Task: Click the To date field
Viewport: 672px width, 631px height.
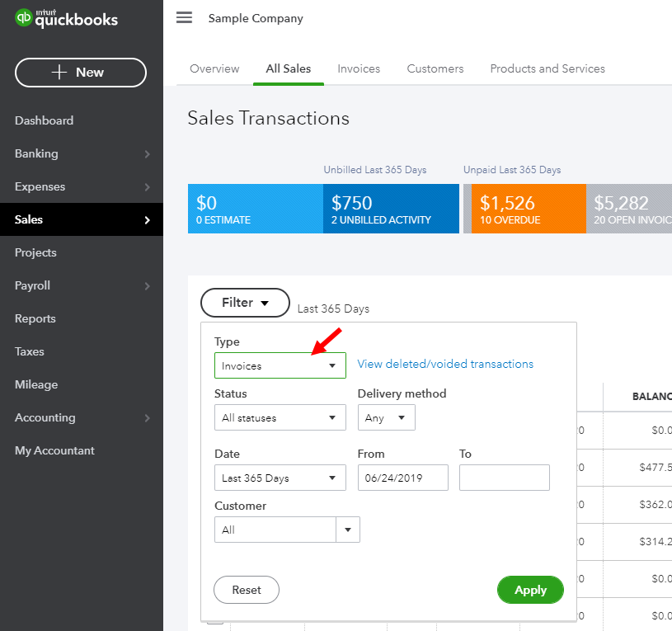Action: 504,478
